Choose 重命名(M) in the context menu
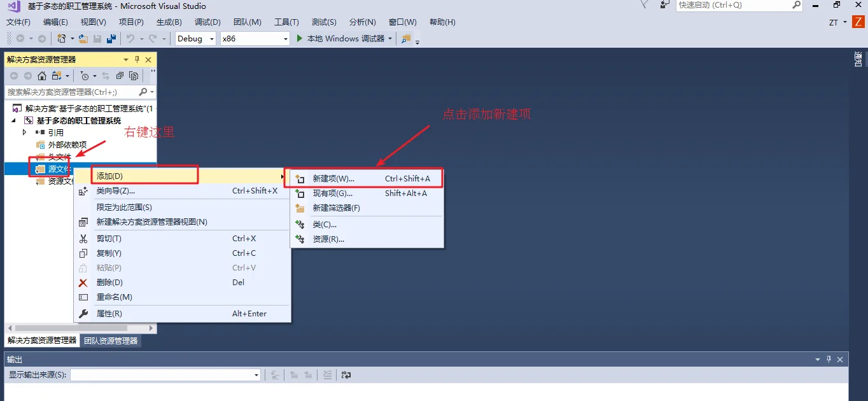The width and height of the screenshot is (868, 401). (x=182, y=297)
